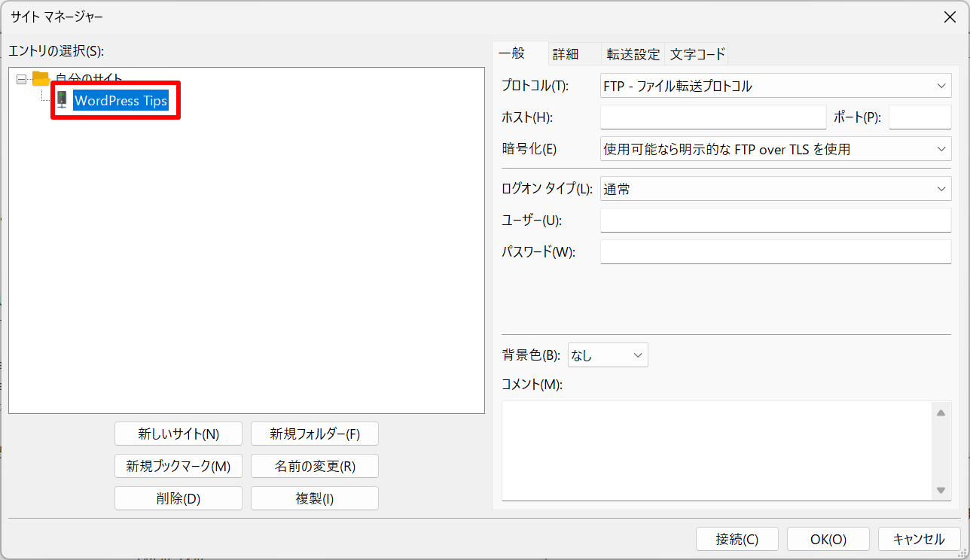970x560 pixels.
Task: Open the 転送設定 tab
Action: pos(633,54)
